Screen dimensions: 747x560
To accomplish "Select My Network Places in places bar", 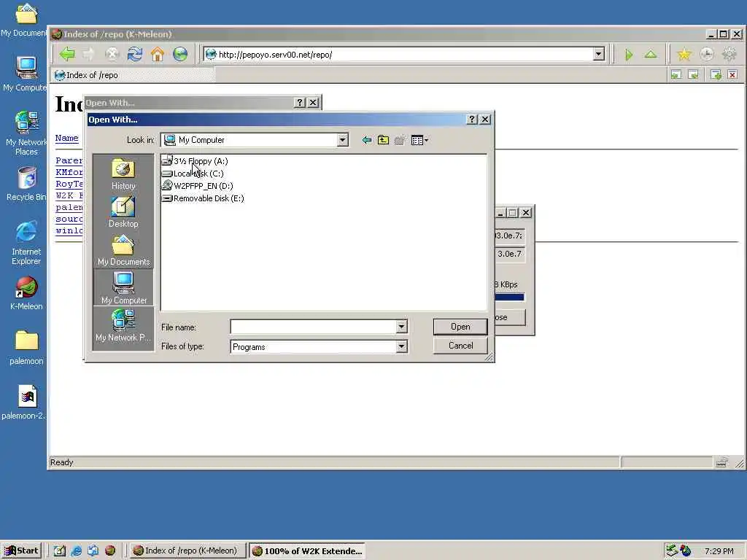I will [123, 326].
